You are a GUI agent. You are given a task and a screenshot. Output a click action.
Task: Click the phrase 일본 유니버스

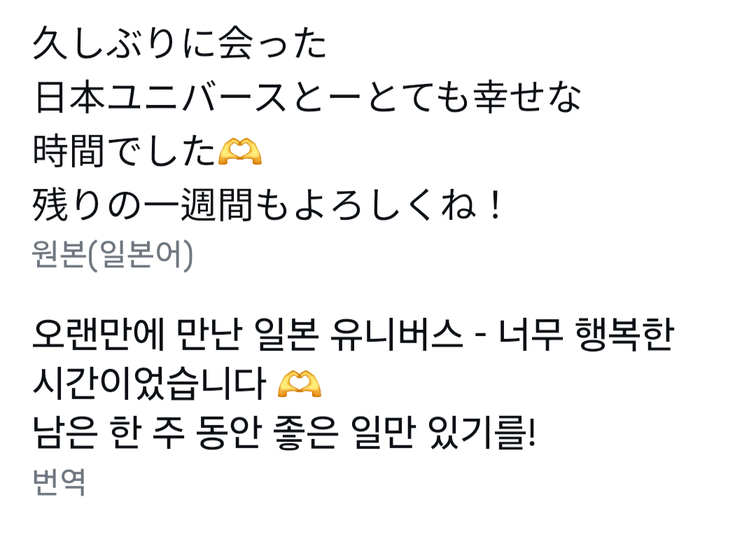(357, 334)
